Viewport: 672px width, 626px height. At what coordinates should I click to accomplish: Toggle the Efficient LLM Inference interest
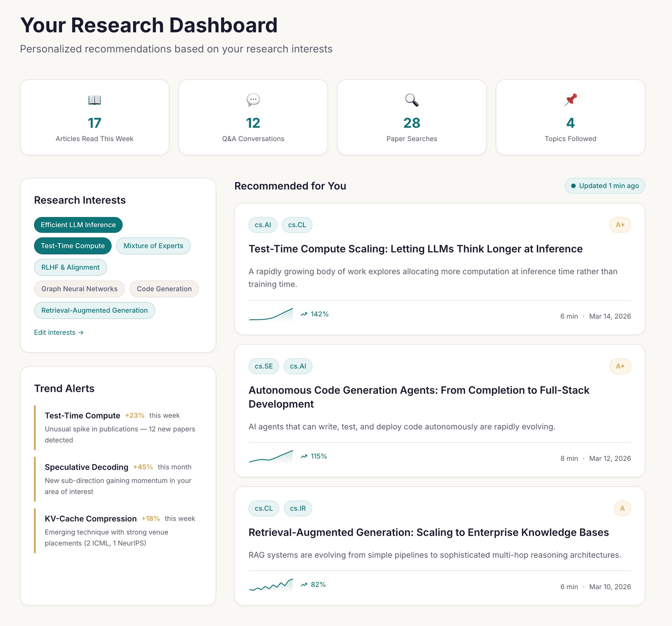point(78,225)
